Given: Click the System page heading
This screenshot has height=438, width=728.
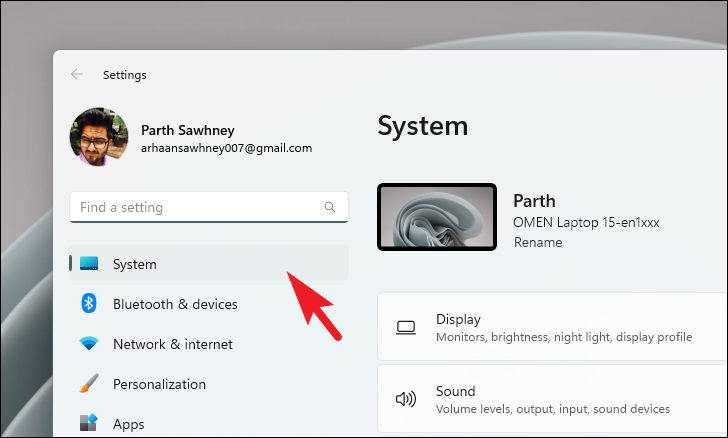Looking at the screenshot, I should click(x=422, y=126).
